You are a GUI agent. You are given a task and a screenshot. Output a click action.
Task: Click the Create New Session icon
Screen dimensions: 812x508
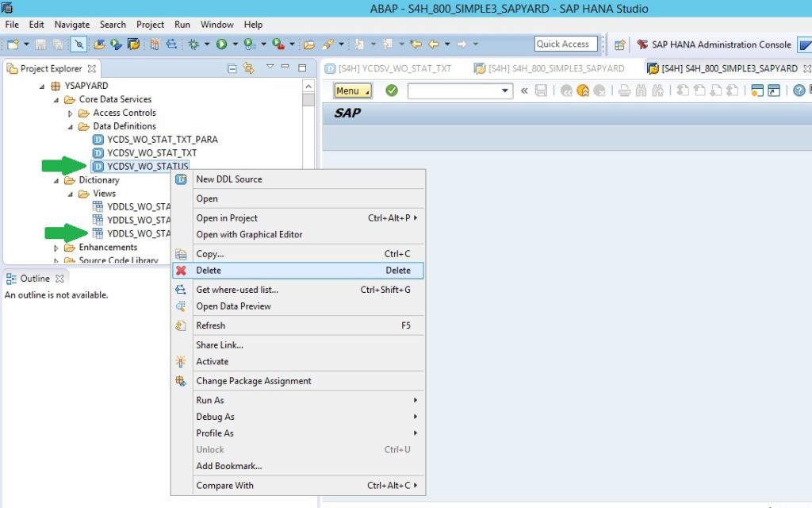coord(757,90)
